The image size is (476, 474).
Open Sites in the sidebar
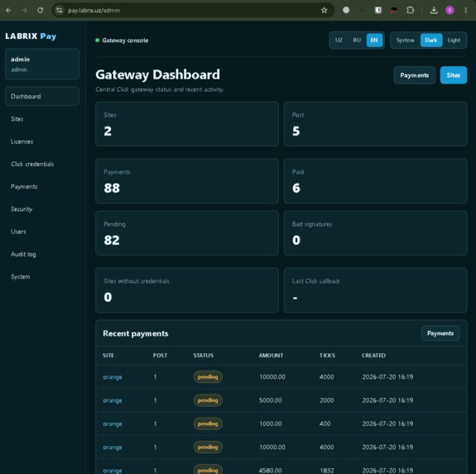coord(42,119)
